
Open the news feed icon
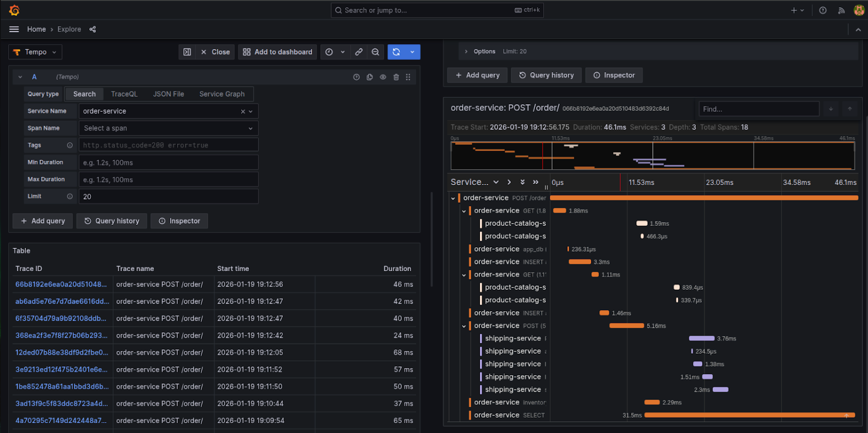[x=841, y=10]
